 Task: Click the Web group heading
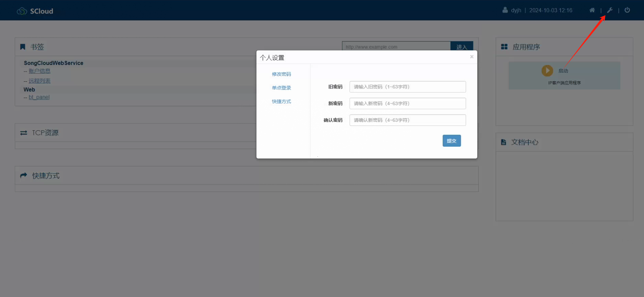click(29, 89)
